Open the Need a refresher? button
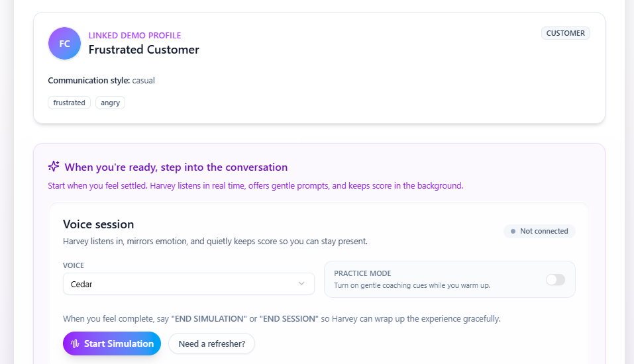The height and width of the screenshot is (364, 634). pos(211,343)
